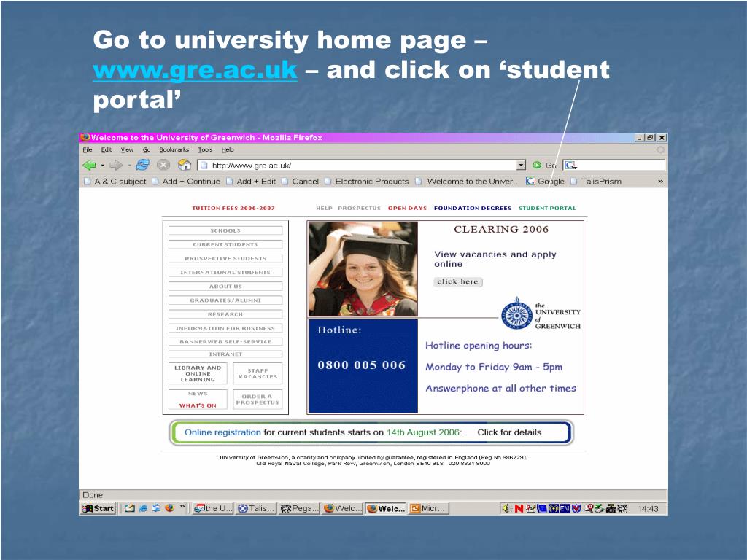Open the Foundation Degrees link
Screen dimensions: 747x560
tap(473, 208)
